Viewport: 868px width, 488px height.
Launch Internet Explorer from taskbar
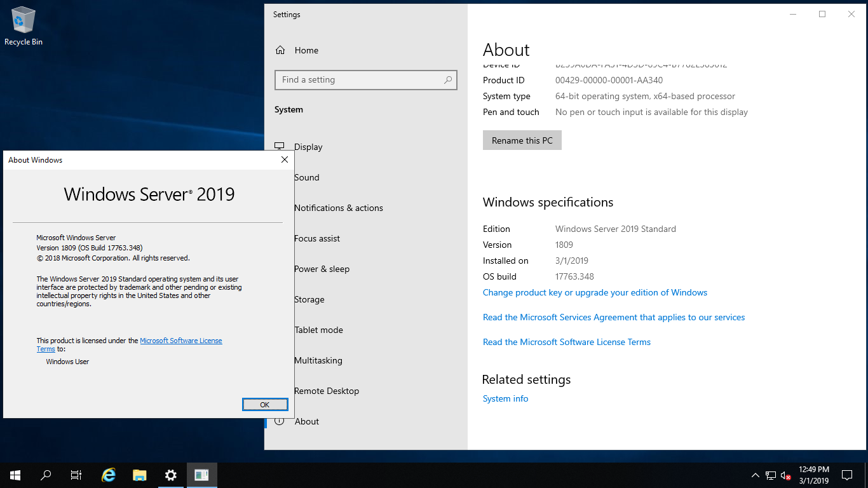[x=109, y=475]
